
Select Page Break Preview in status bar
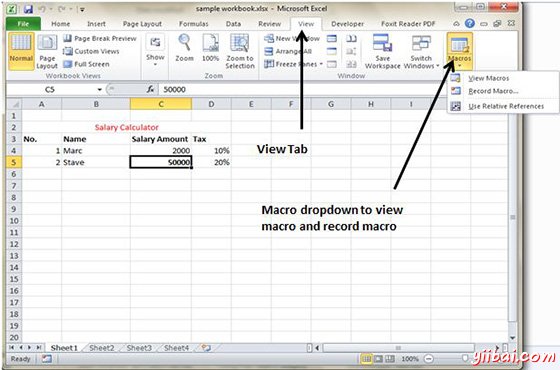(390, 359)
